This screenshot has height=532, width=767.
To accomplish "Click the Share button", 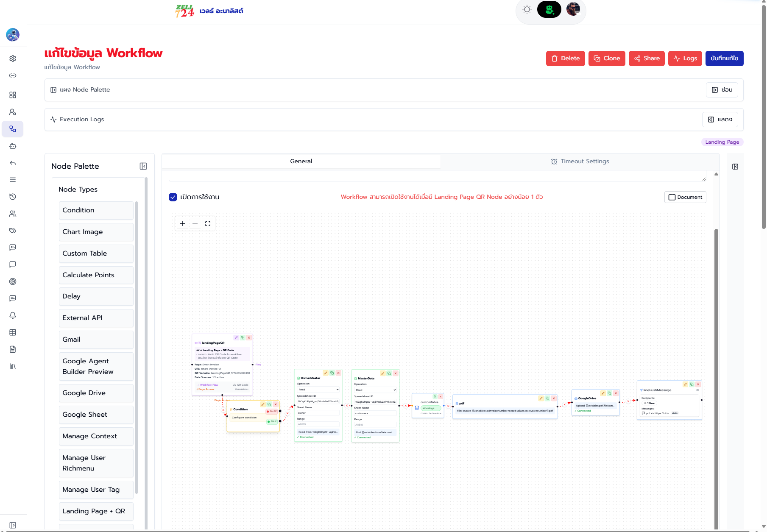I will tap(647, 58).
